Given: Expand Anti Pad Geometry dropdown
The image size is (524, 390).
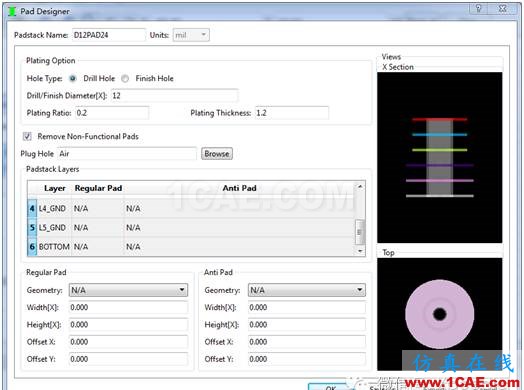Looking at the screenshot, I should [307, 290].
